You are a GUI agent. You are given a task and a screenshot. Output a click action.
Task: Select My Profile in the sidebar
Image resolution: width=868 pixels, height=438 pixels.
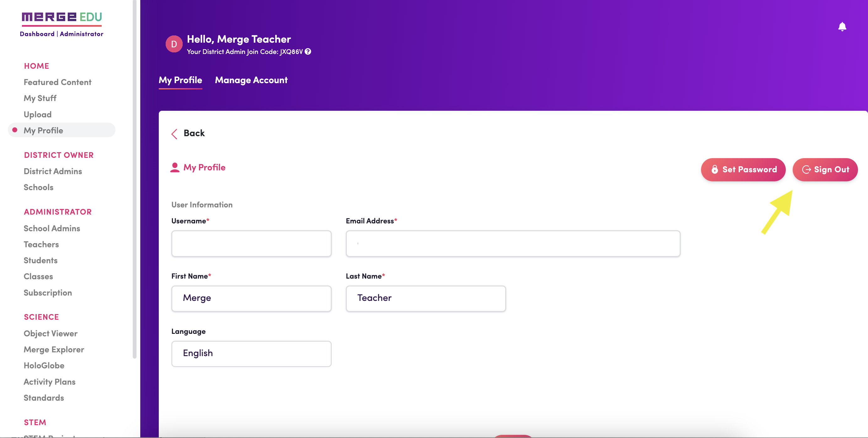[62, 130]
